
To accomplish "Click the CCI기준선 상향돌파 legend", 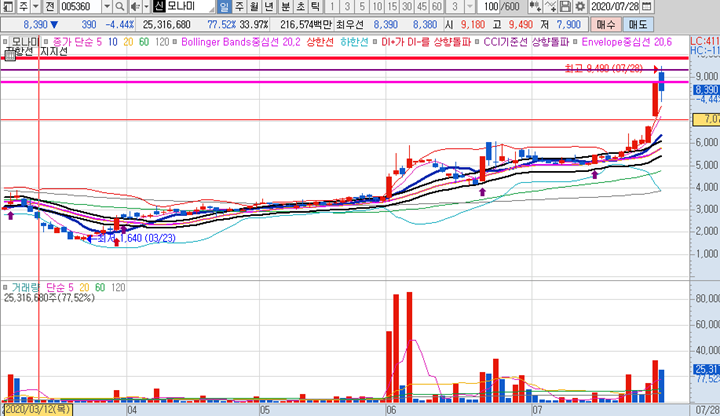I will [x=526, y=42].
